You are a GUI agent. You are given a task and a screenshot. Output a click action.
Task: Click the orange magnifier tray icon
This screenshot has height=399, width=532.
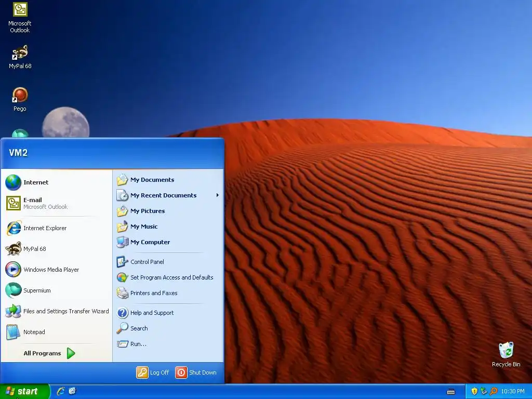click(x=494, y=391)
